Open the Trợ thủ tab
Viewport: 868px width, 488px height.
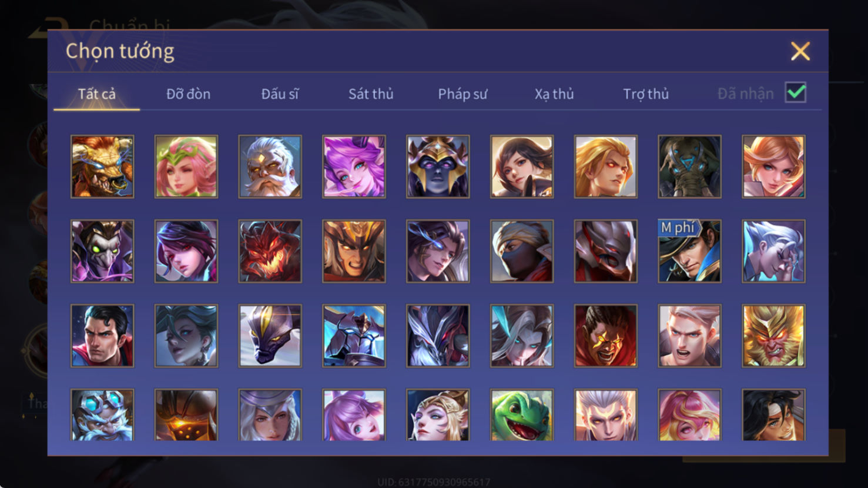click(x=645, y=94)
